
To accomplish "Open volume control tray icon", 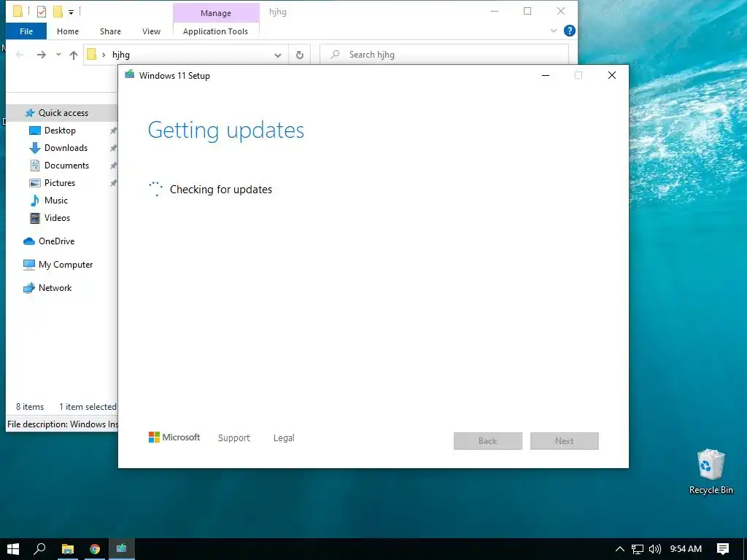I will (x=655, y=549).
